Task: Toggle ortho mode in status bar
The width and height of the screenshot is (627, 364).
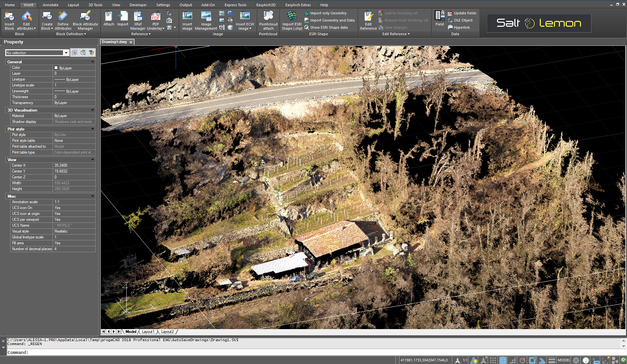Action: (513, 360)
